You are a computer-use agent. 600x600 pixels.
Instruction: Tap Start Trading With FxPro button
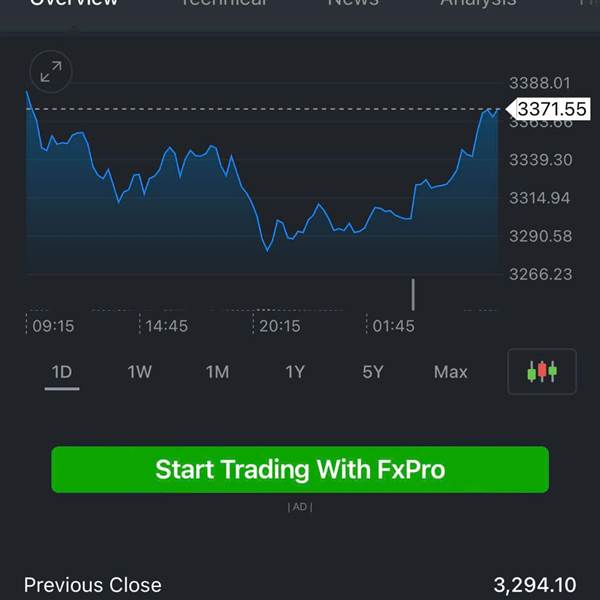point(300,470)
